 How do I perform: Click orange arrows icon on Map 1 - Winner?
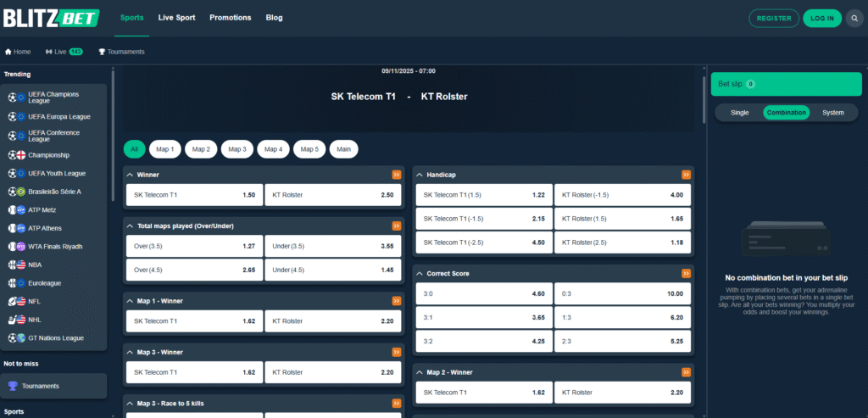pos(397,301)
